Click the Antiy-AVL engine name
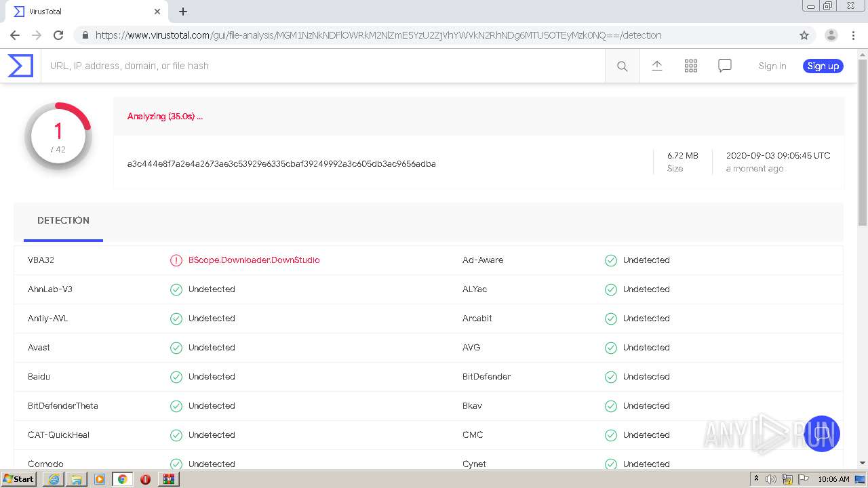 tap(47, 319)
